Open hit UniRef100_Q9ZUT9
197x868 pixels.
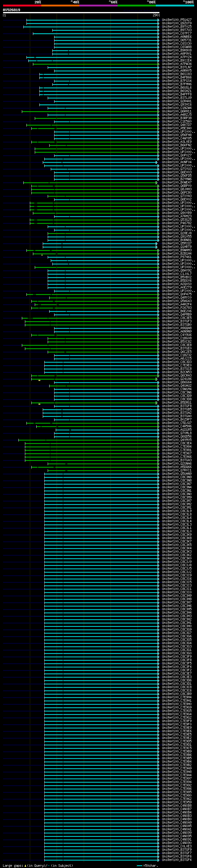pos(177,23)
